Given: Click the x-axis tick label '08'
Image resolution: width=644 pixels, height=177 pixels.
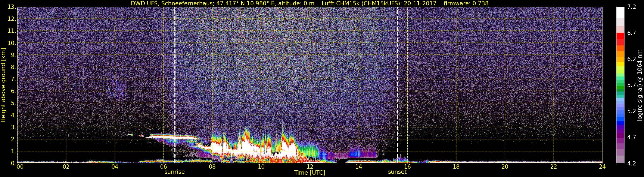Looking at the screenshot, I should (212, 167).
